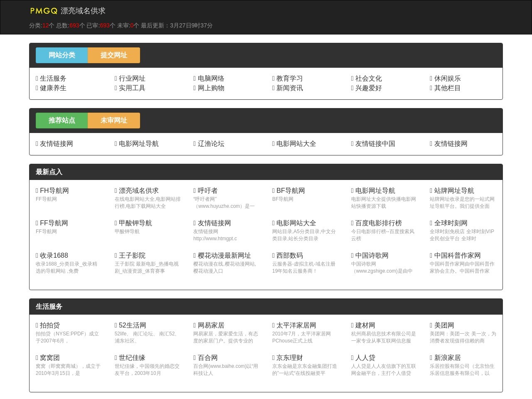Click the PMGQ site logo

point(44,11)
